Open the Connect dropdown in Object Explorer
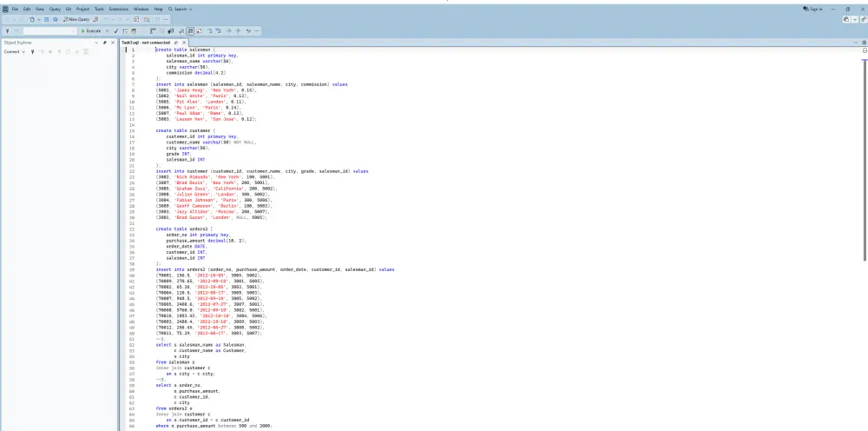The width and height of the screenshot is (868, 431). click(15, 51)
